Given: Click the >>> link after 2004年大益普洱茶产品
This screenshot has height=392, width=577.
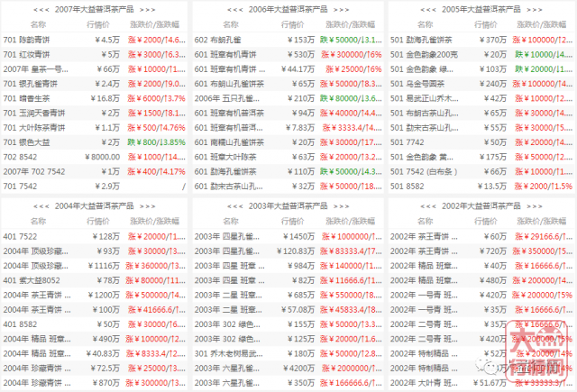Looking at the screenshot, I should coord(148,206).
